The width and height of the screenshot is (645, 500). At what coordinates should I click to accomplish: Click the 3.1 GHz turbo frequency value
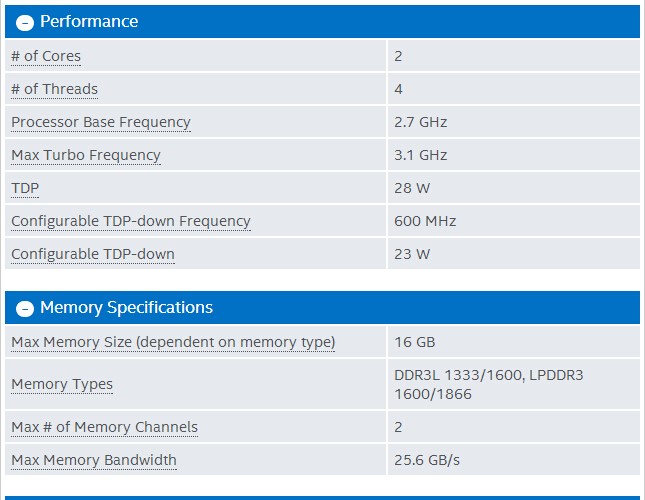point(421,155)
